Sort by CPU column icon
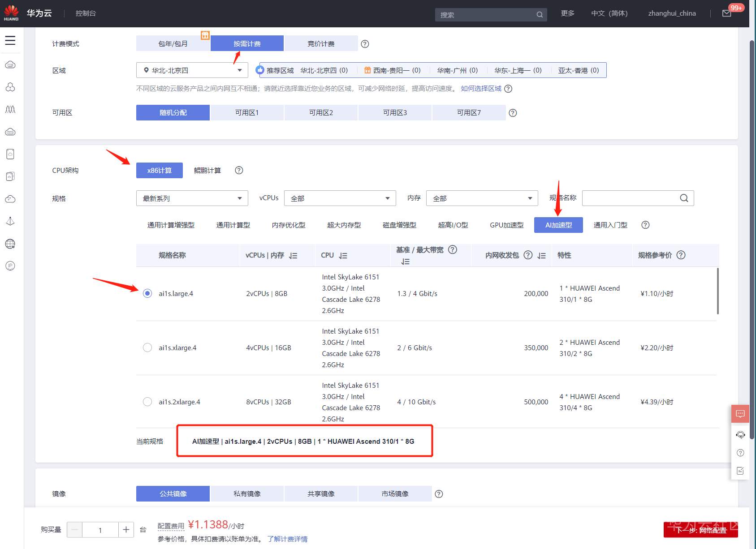 click(343, 256)
